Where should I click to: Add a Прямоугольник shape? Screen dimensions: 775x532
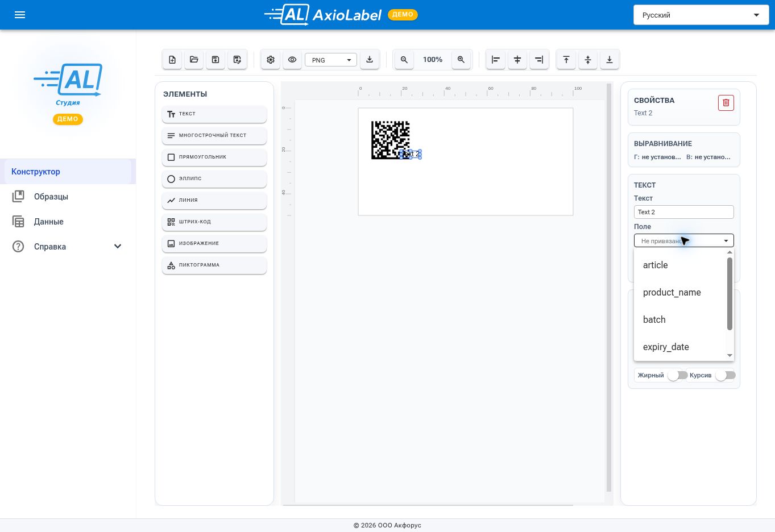(214, 157)
